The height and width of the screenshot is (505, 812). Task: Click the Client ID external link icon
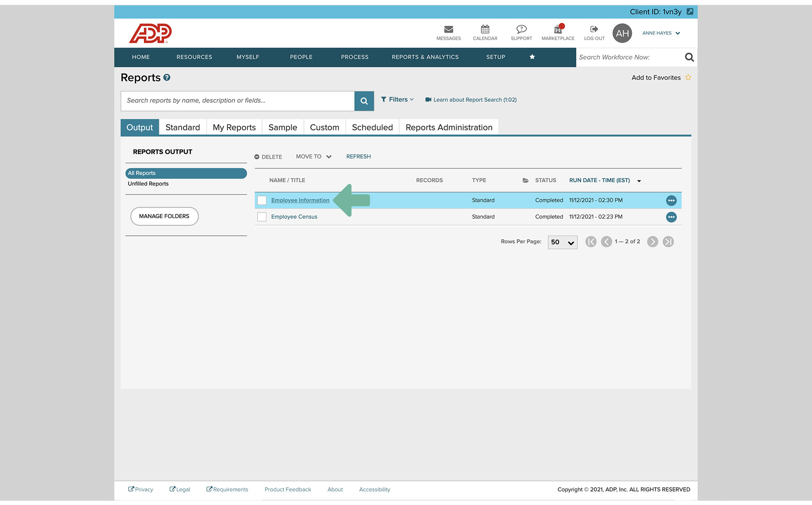coord(690,12)
